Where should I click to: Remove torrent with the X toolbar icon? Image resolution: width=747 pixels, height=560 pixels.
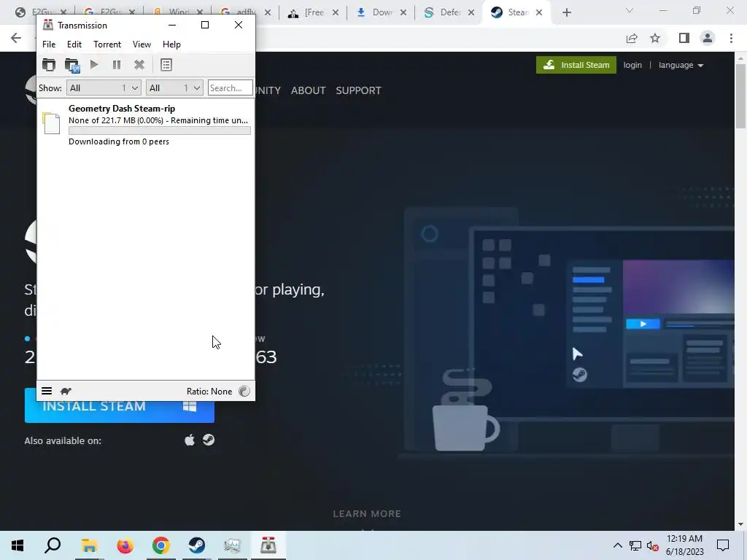[139, 65]
